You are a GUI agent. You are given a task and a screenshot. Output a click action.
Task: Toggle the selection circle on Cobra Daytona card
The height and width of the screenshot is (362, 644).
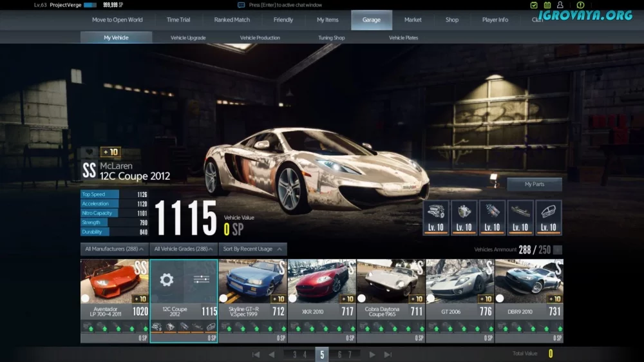click(361, 298)
